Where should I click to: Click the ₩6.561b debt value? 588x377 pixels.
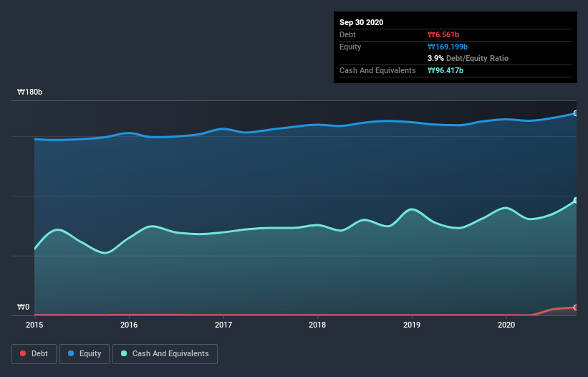coord(443,34)
